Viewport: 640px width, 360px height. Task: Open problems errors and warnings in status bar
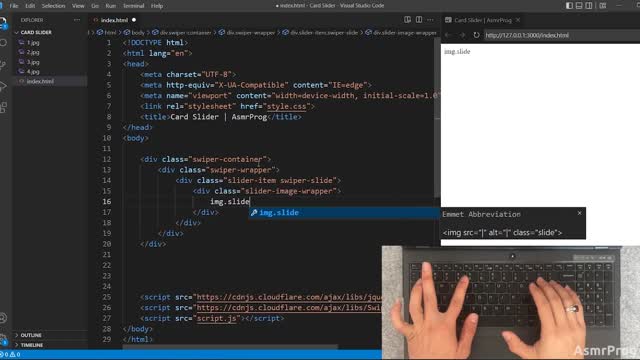(10, 354)
